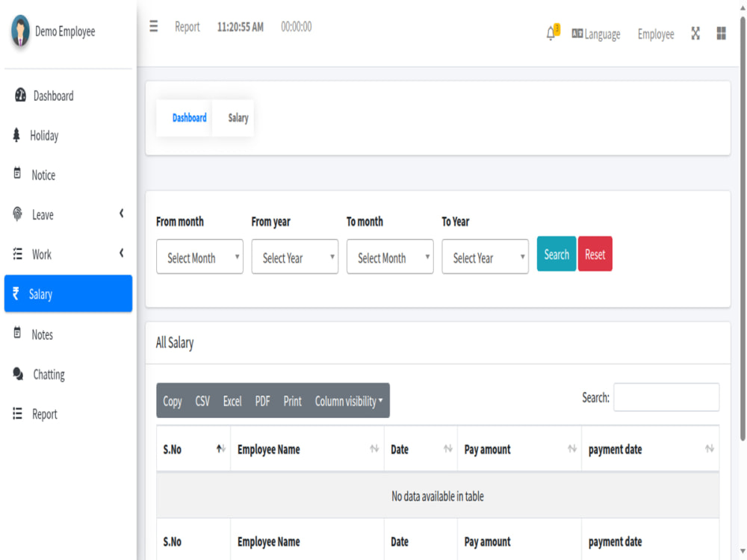
Task: Print the salary table
Action: (x=293, y=401)
